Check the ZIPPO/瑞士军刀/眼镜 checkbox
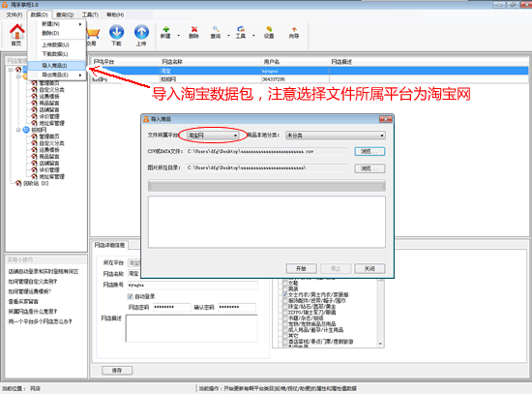 285,312
